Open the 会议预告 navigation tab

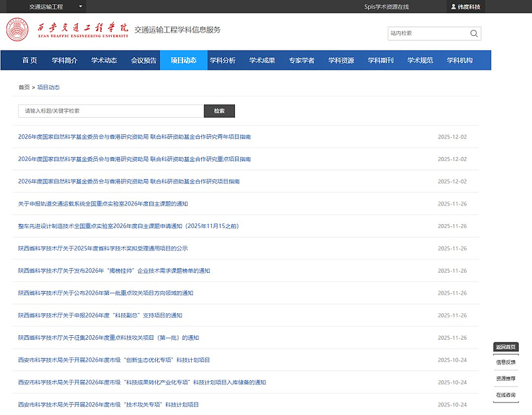pyautogui.click(x=144, y=61)
